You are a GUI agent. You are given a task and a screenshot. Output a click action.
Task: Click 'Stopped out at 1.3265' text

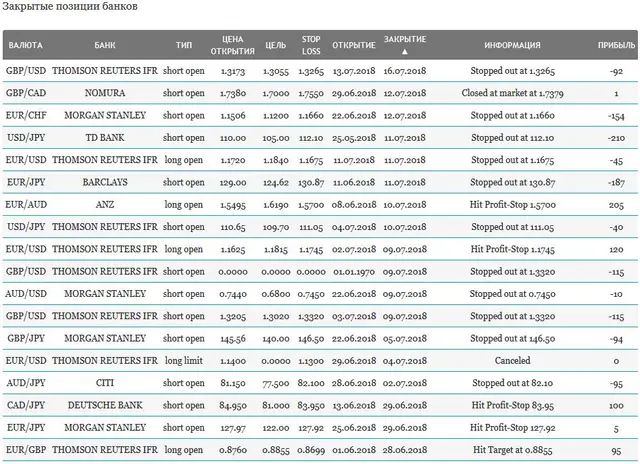click(x=512, y=71)
